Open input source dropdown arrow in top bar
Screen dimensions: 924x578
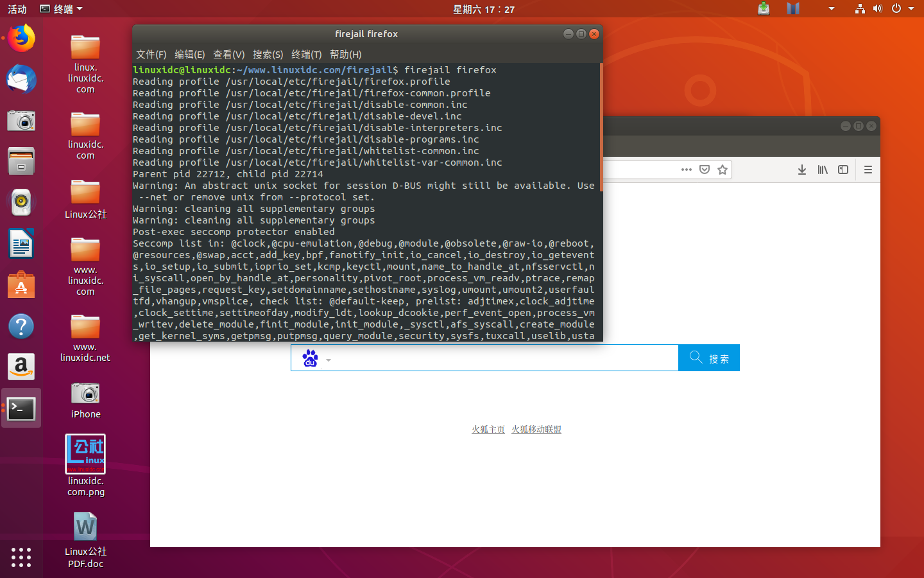pos(832,9)
